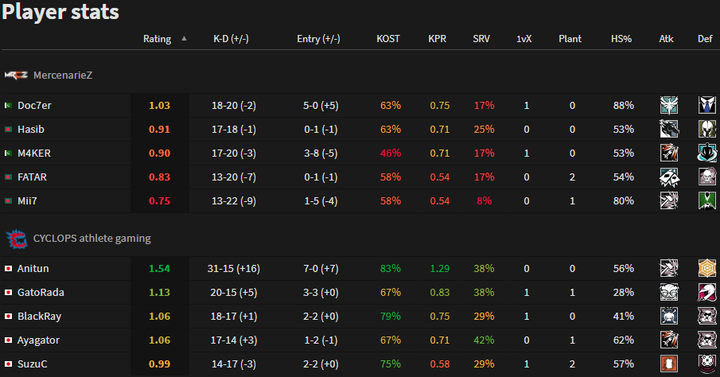The image size is (720, 377).
Task: Click the CYCLOPS athlete gaming logo
Action: click(17, 239)
